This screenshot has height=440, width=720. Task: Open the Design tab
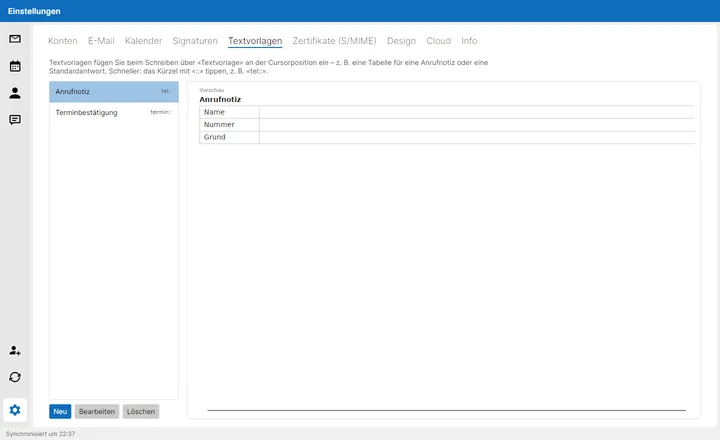pyautogui.click(x=401, y=41)
